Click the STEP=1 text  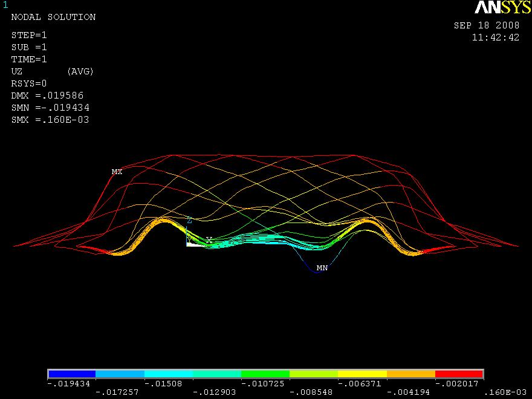(x=29, y=35)
